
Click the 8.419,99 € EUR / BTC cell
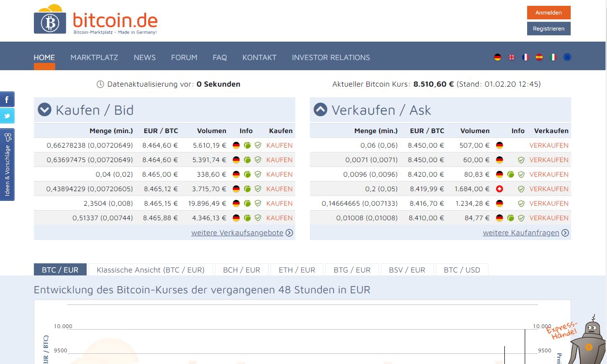pos(427,189)
